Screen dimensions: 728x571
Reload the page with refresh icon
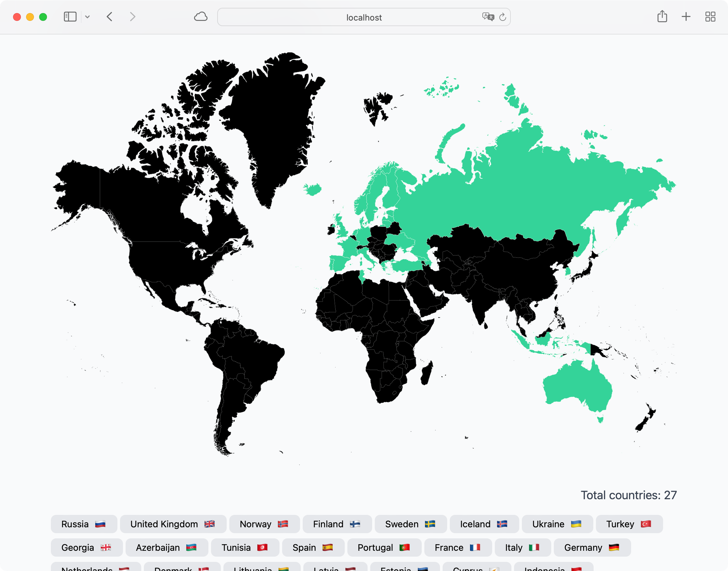click(x=503, y=17)
